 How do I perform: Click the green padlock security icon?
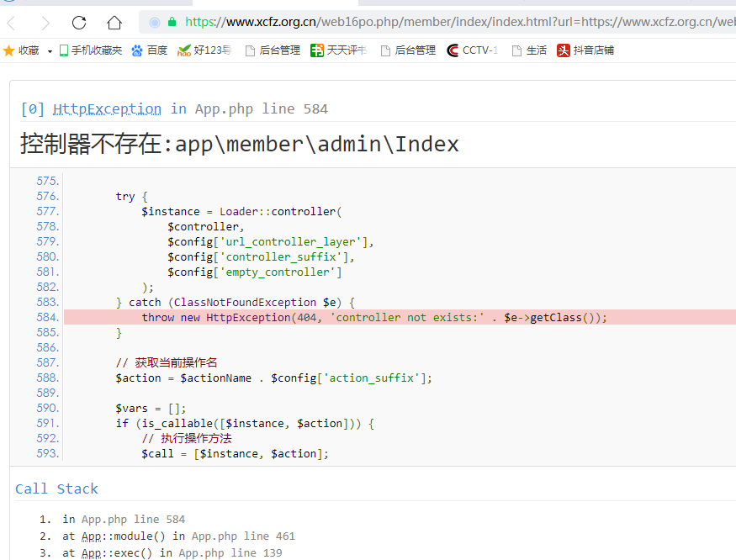[172, 23]
